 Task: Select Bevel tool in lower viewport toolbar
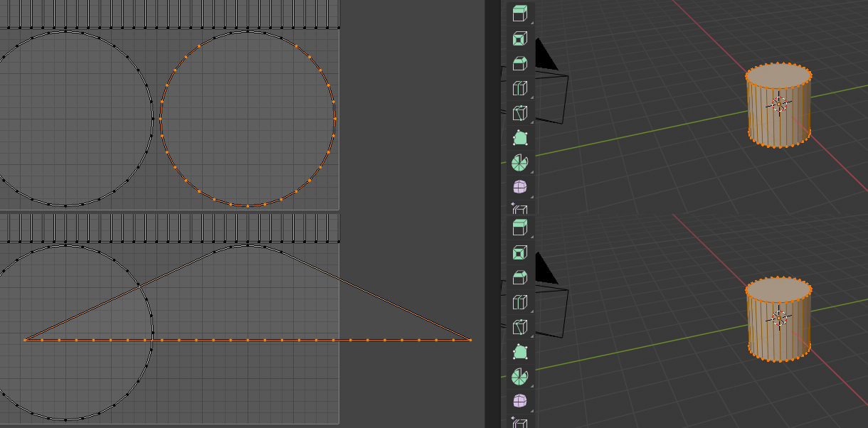coord(520,277)
